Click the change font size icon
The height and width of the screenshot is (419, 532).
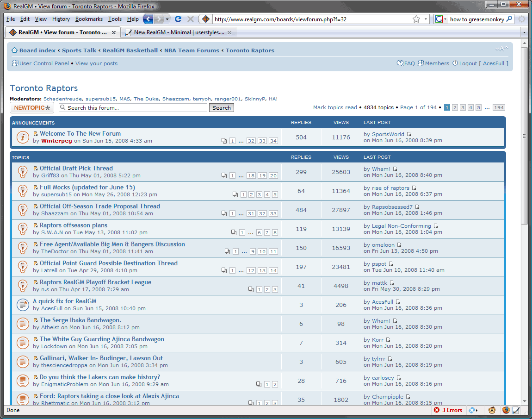pos(501,49)
